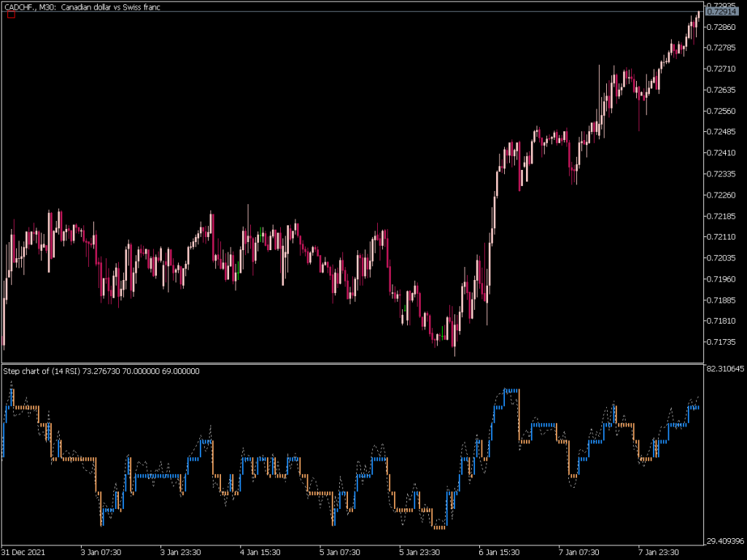The image size is (747, 560).
Task: Click the 29.409396 indicator scale minimum value
Action: point(727,542)
